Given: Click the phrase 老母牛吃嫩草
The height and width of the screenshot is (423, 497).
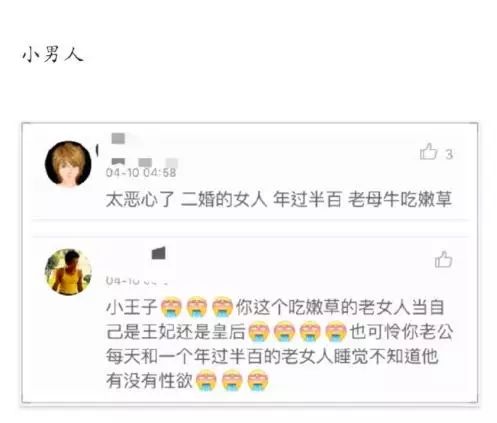Looking at the screenshot, I should 400,199.
